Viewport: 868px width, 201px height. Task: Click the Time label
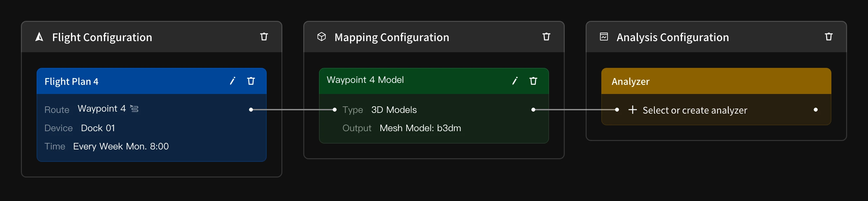(55, 146)
